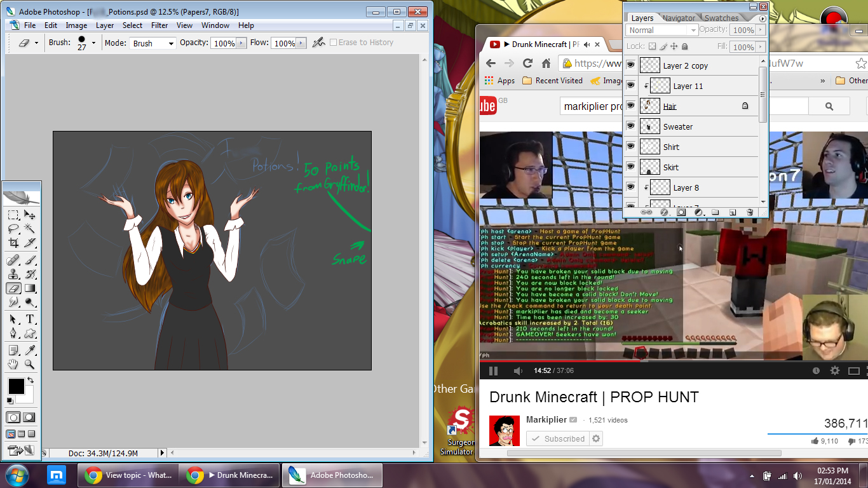The image size is (868, 488).
Task: Expand the Brush preset picker arrow
Action: [93, 43]
